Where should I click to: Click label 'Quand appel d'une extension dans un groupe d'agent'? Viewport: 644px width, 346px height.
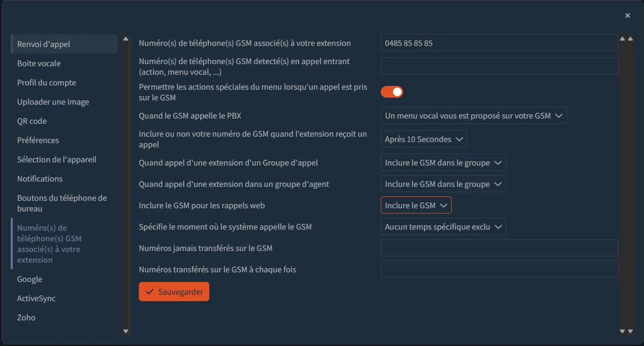tap(234, 184)
